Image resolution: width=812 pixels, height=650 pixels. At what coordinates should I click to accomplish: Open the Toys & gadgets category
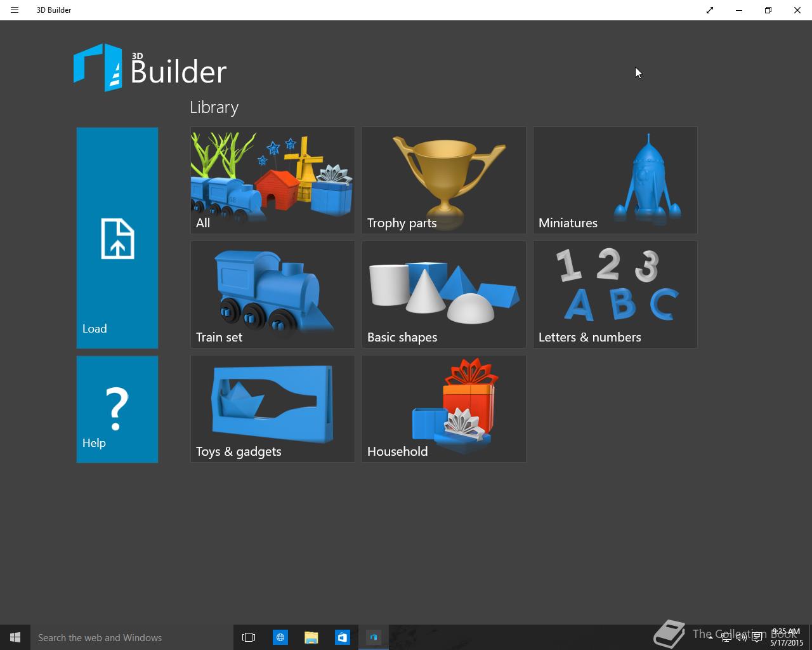point(273,409)
